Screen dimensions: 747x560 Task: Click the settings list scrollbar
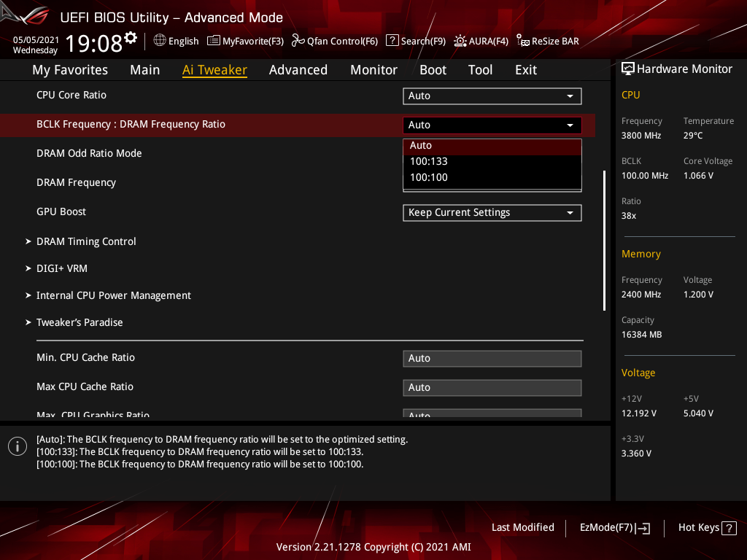point(605,241)
